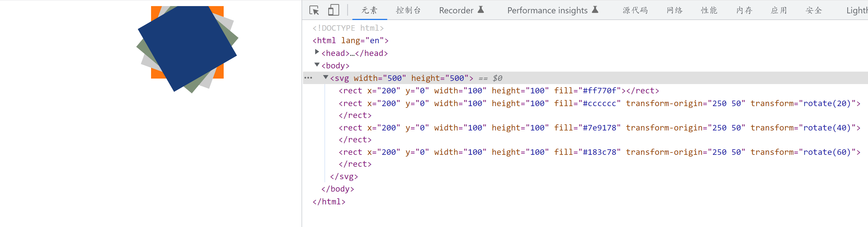
Task: Select the svg width="500" node
Action: click(402, 78)
